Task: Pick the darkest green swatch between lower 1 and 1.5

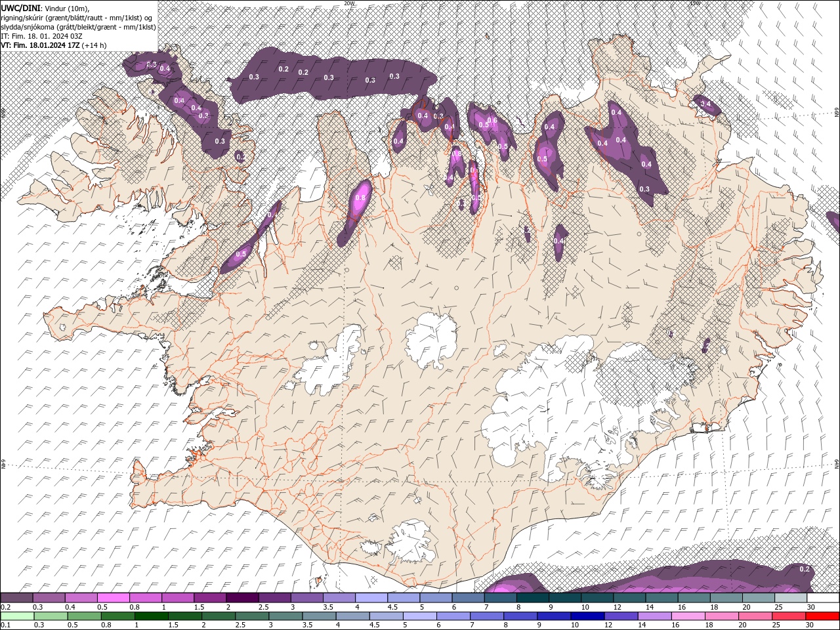Action: pos(151,616)
